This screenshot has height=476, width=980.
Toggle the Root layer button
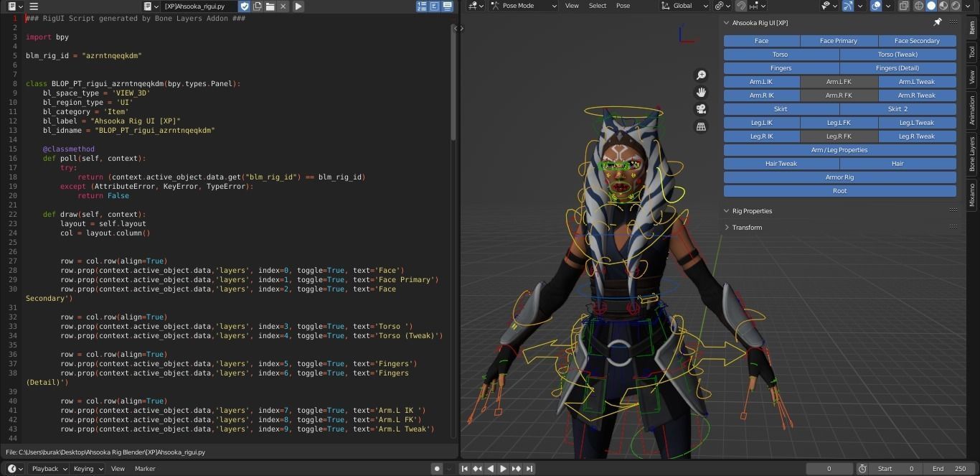tap(839, 191)
